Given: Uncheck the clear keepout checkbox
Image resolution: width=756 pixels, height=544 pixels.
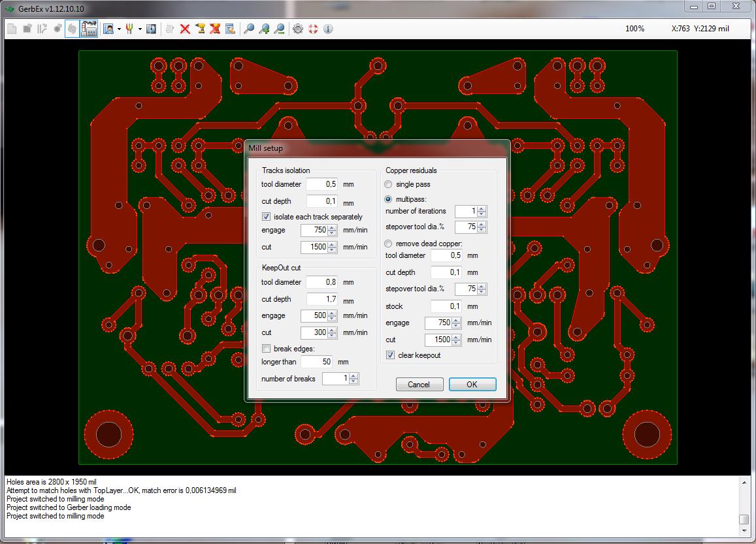Looking at the screenshot, I should click(x=391, y=355).
